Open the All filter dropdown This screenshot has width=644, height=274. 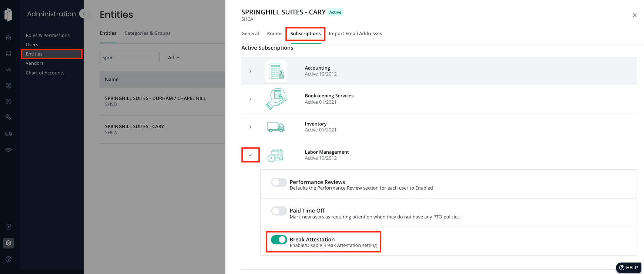(x=174, y=57)
